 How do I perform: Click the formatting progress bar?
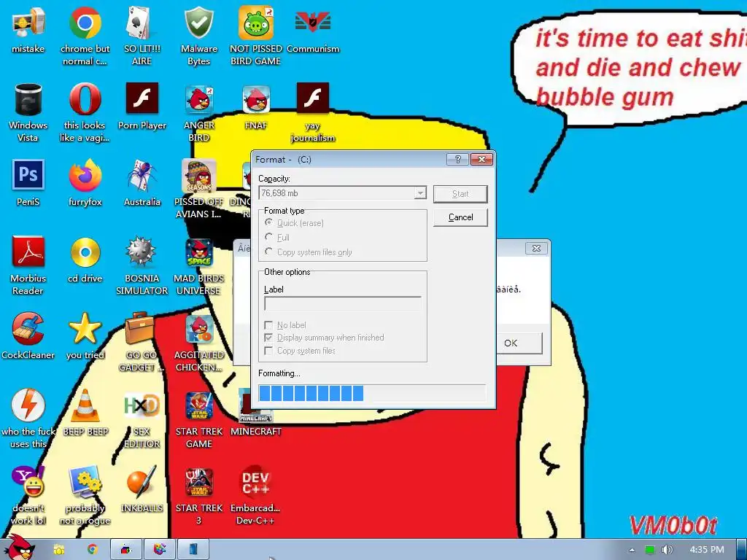point(372,393)
